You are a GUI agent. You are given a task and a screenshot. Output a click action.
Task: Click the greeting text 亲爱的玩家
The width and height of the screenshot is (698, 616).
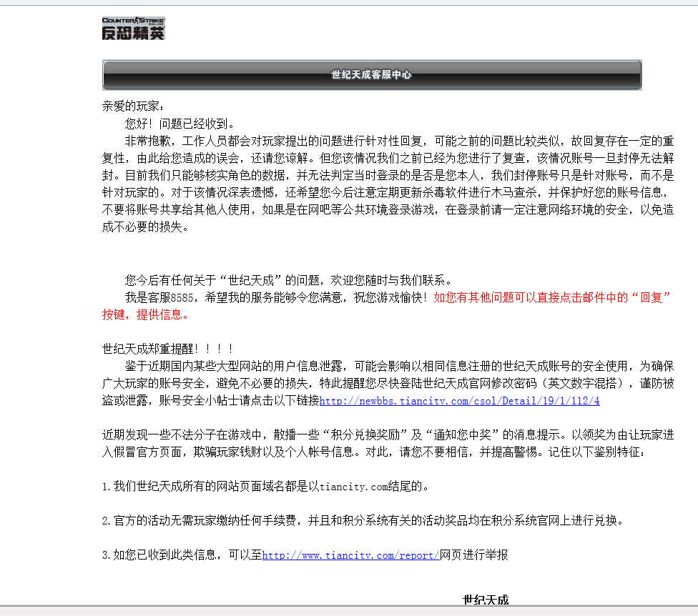coord(133,106)
